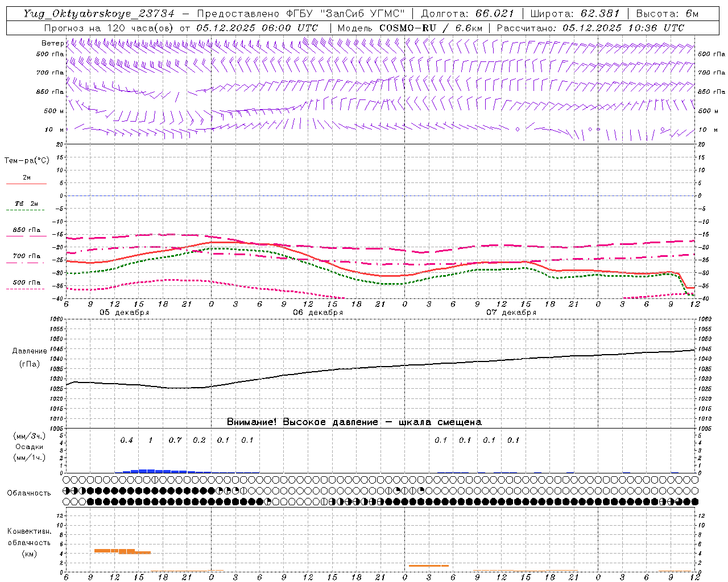This screenshot has height=582, width=728.
Task: Click the orange convective bar near 4–5 km
Action: 122,551
